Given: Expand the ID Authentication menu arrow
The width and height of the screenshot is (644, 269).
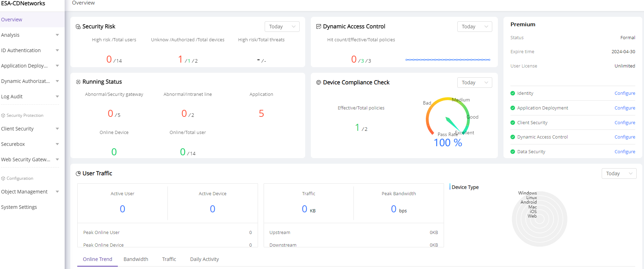Looking at the screenshot, I should 57,50.
